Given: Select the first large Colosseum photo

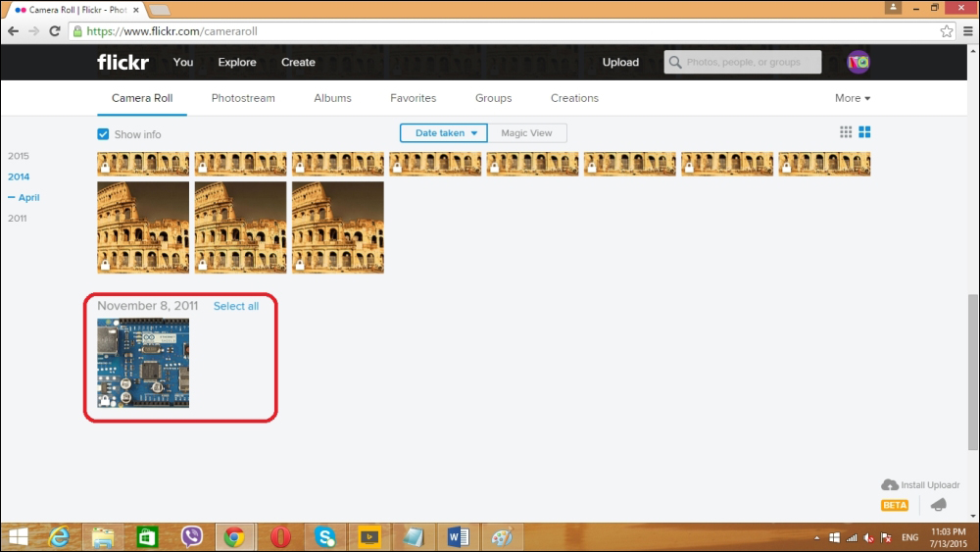Looking at the screenshot, I should [x=143, y=227].
